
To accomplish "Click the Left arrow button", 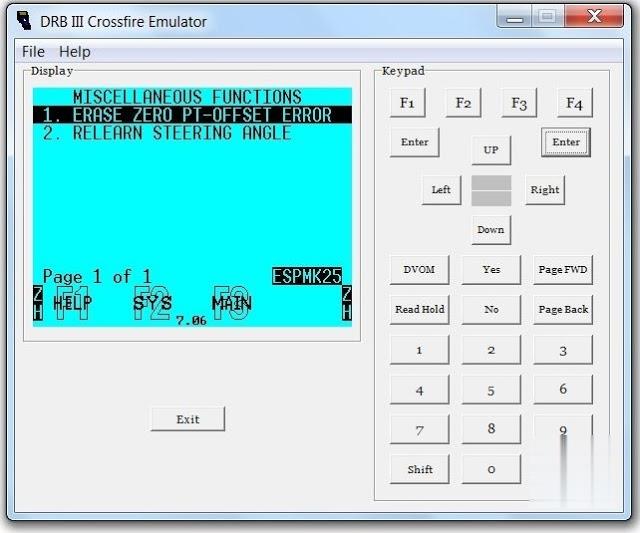I will [x=441, y=190].
